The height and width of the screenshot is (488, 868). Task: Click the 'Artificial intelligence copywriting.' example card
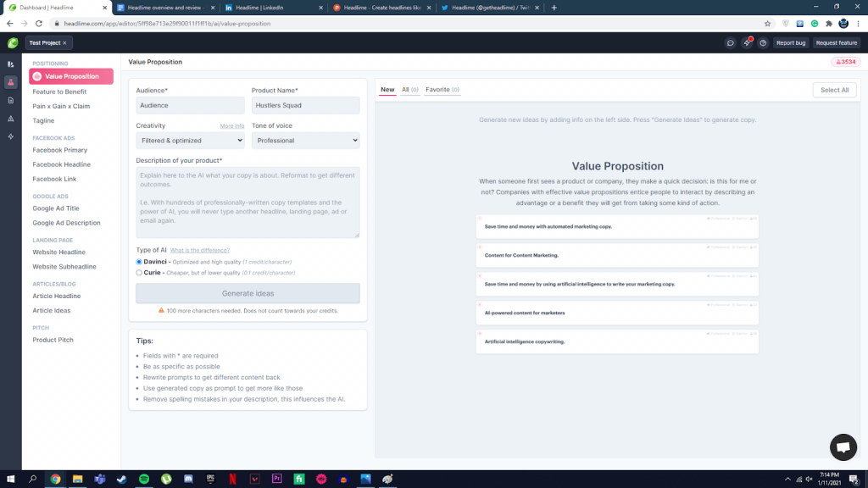(617, 341)
